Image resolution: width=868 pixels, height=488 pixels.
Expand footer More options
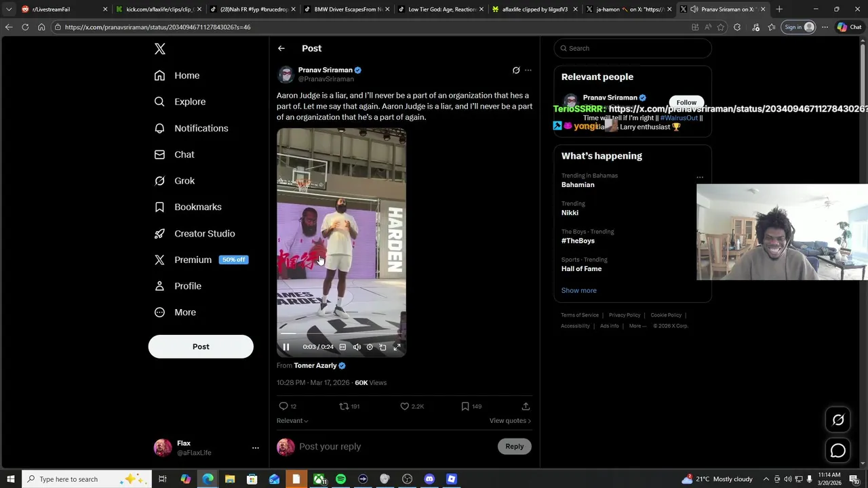coord(637,326)
